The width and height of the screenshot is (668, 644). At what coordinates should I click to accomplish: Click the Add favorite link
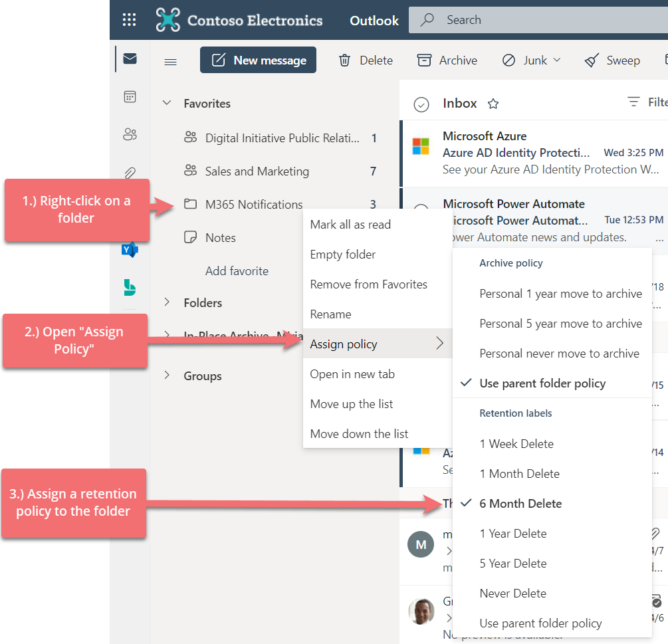pos(237,271)
